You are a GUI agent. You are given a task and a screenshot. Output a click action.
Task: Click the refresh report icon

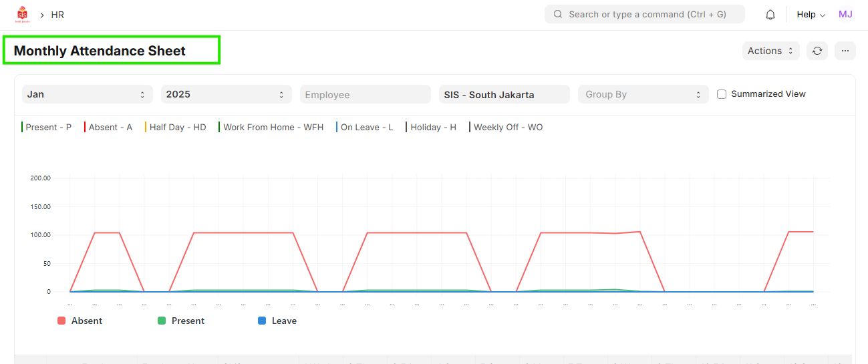coord(817,51)
